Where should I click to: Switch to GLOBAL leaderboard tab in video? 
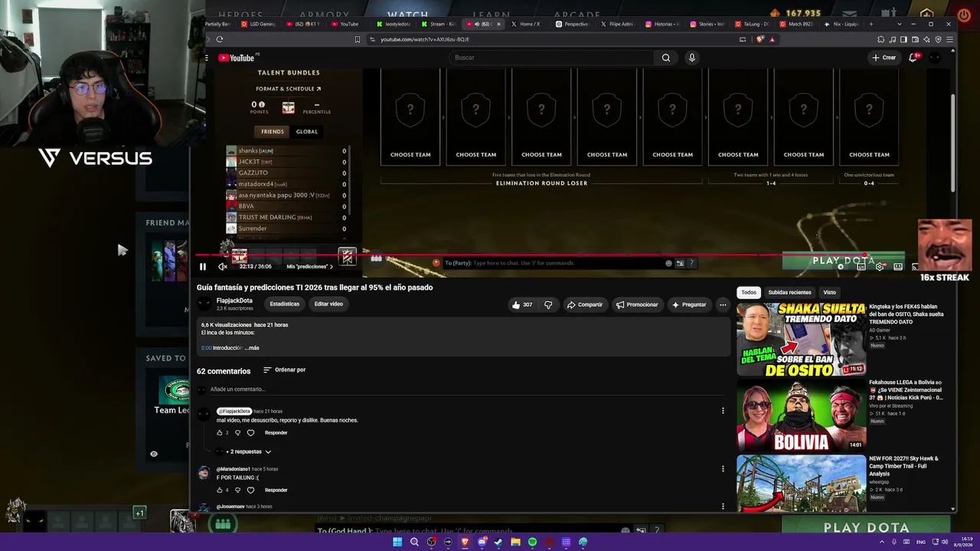307,132
